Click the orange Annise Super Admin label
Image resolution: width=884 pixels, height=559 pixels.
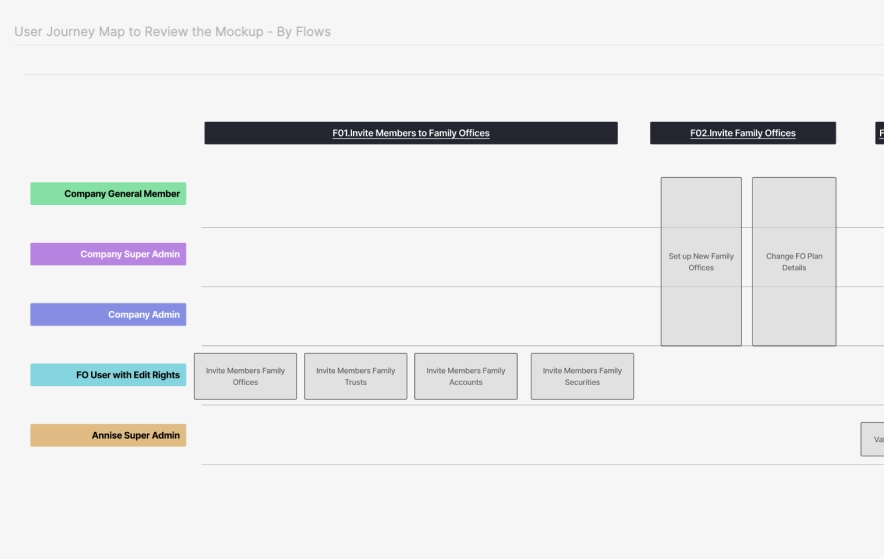click(x=108, y=436)
